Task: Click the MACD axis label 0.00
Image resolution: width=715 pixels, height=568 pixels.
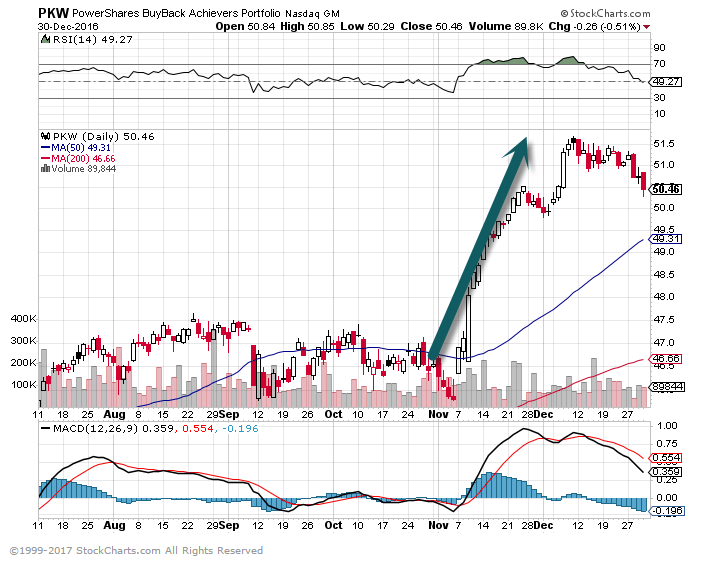Action: click(x=666, y=497)
